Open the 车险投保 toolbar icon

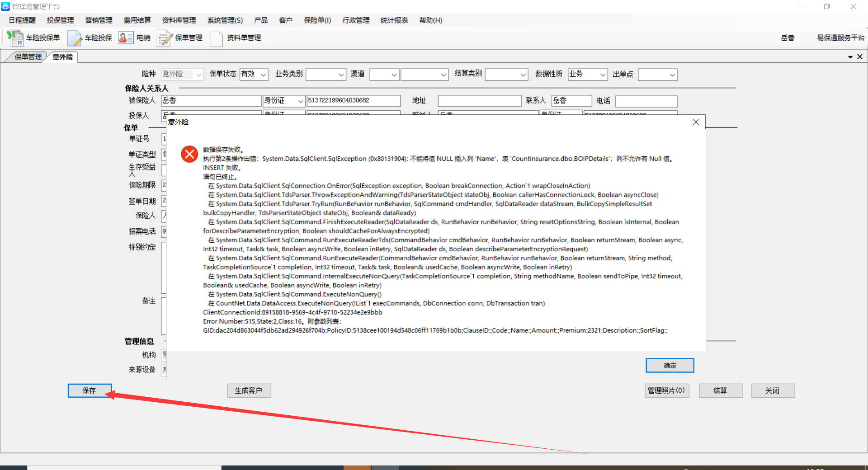point(90,38)
